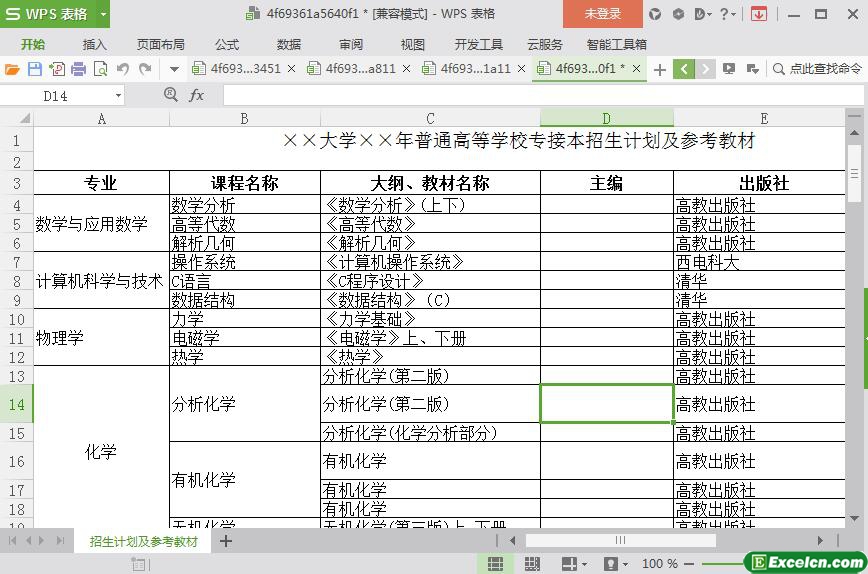Open the Name Box dropdown for D14
This screenshot has height=574, width=868.
coord(118,96)
